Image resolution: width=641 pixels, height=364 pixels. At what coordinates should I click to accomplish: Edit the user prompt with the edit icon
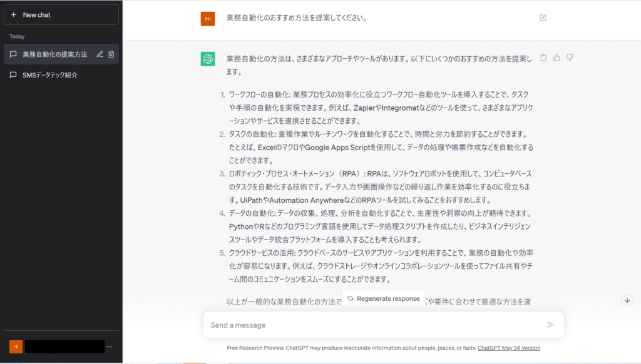pos(543,18)
